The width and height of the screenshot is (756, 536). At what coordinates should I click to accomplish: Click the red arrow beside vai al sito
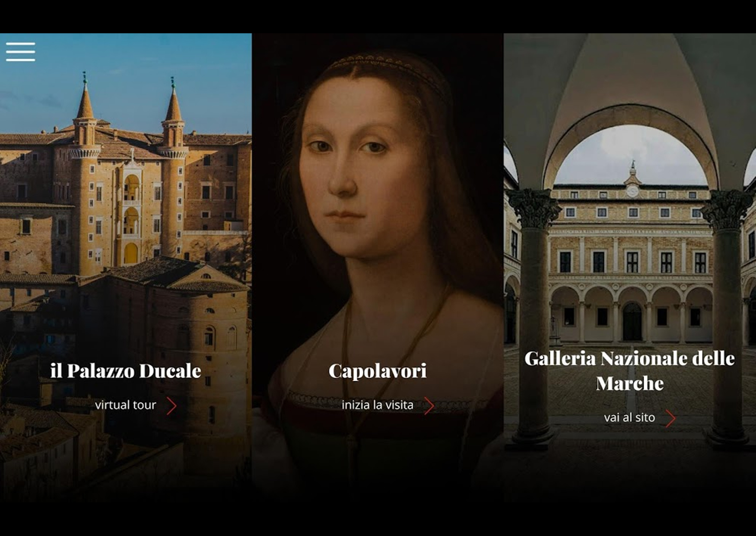tap(670, 418)
